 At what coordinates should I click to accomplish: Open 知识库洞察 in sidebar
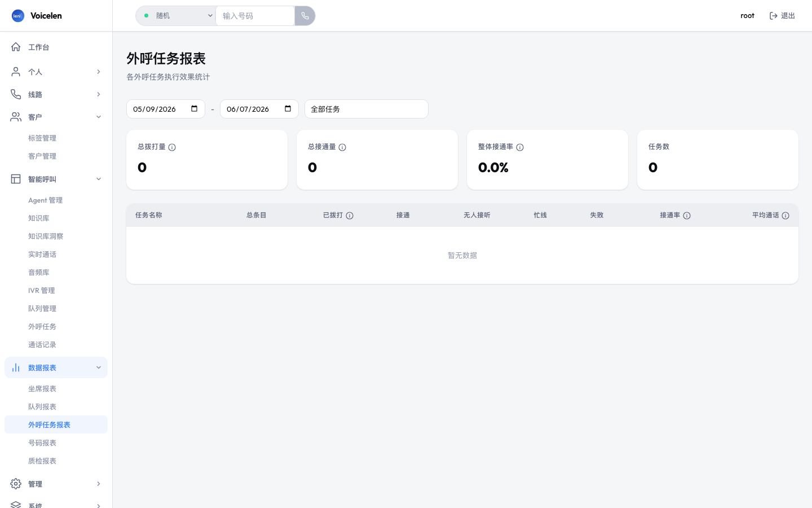[x=56, y=236]
